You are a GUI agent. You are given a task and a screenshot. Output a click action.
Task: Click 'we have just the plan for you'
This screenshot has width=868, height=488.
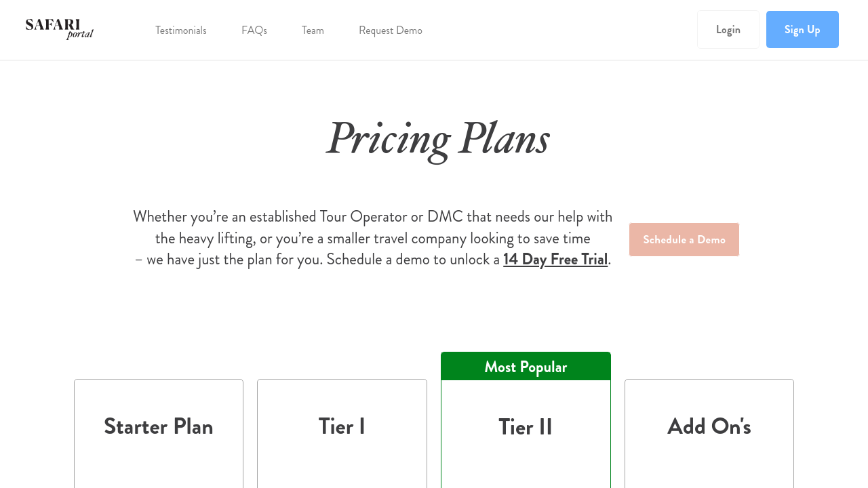(235, 260)
